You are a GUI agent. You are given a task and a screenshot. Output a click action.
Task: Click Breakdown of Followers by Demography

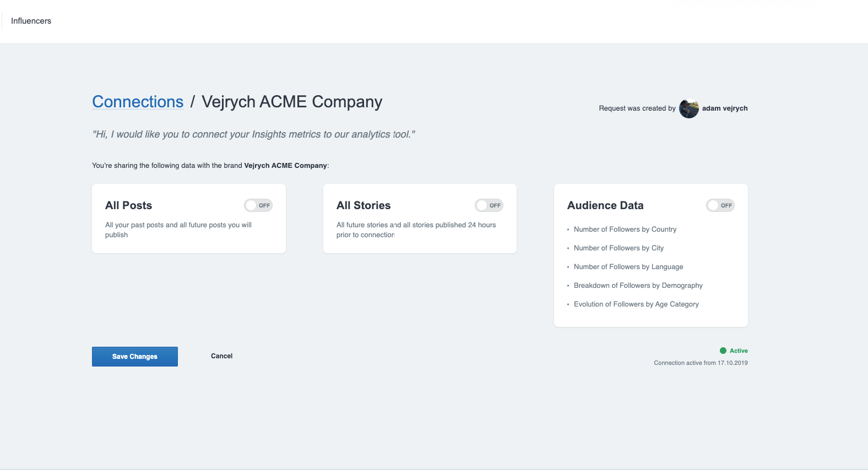[638, 286]
